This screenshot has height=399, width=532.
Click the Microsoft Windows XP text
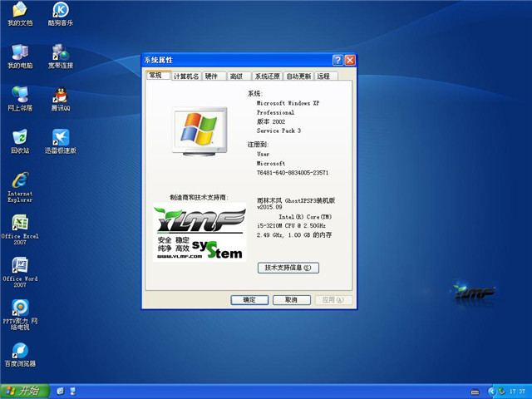tap(288, 103)
